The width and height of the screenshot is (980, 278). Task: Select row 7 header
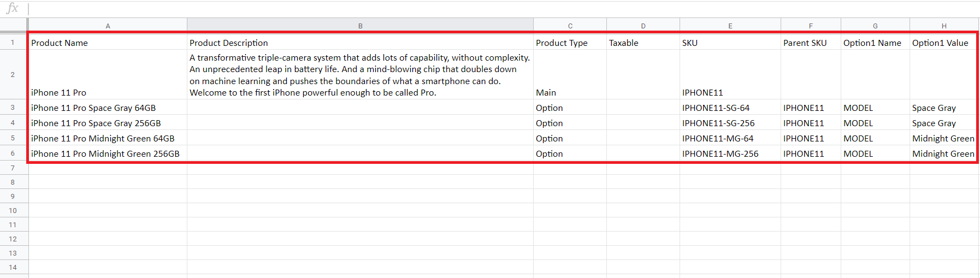click(13, 168)
